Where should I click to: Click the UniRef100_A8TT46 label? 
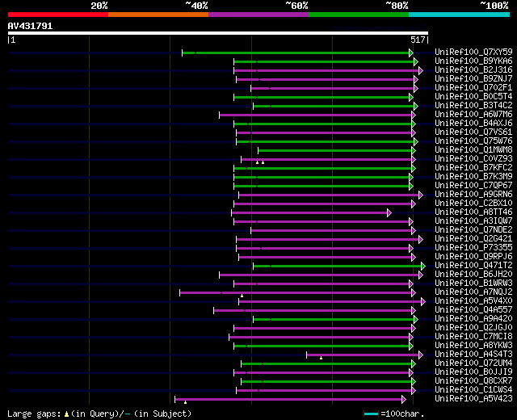tap(473, 212)
